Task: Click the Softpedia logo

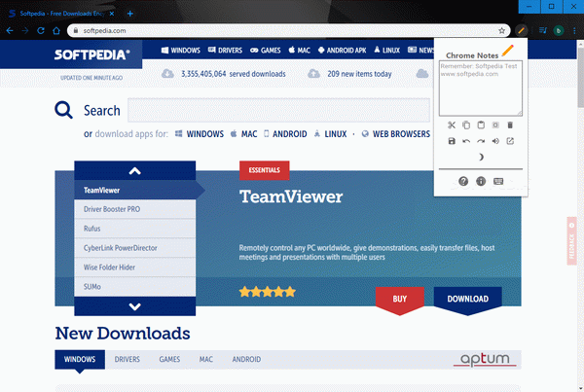Action: [x=91, y=54]
